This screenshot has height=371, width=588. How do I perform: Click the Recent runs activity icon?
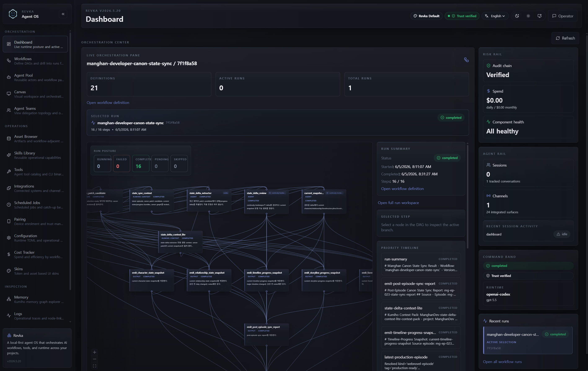[x=485, y=321]
